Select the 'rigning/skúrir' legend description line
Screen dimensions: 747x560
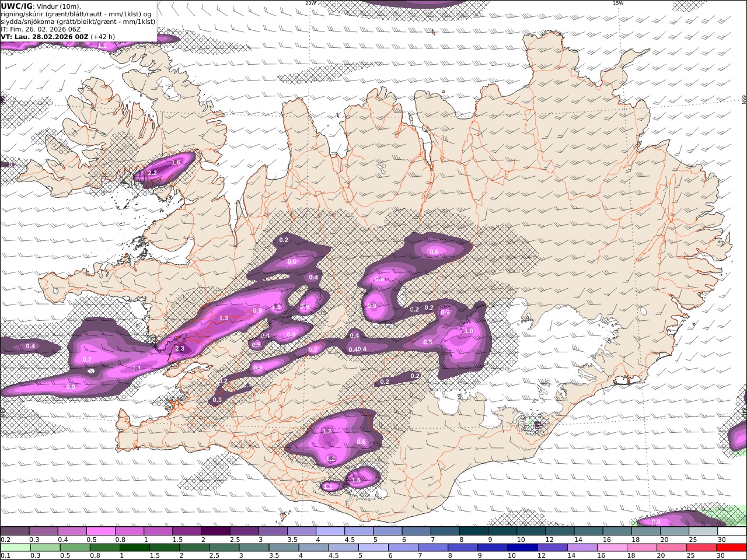[x=76, y=13]
